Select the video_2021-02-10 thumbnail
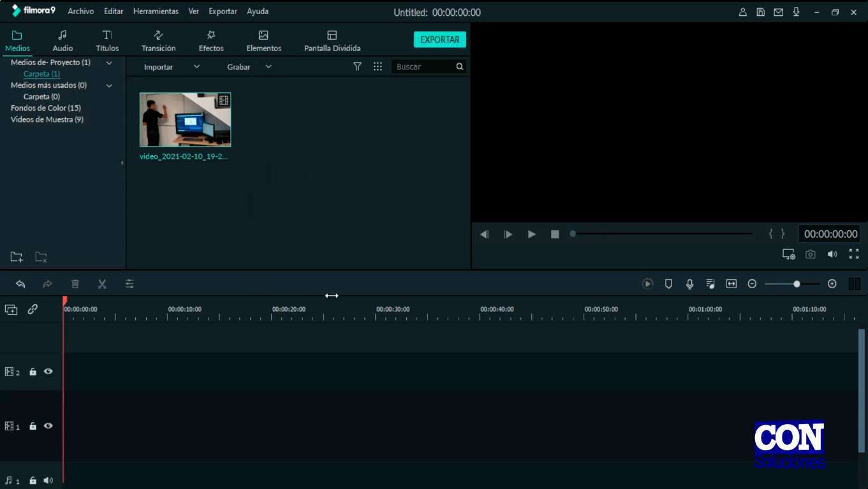Viewport: 868px width, 489px height. point(185,120)
